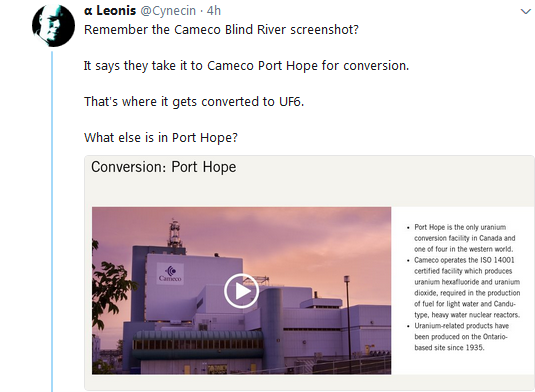This screenshot has width=535, height=392.
Task: Select the 'Uranium-related products' bullet point
Action: click(461, 336)
